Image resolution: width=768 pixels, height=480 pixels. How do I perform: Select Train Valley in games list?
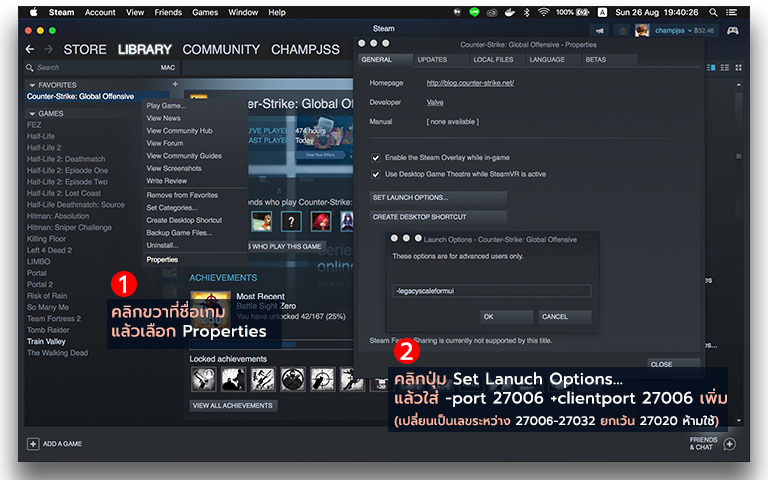pos(46,341)
